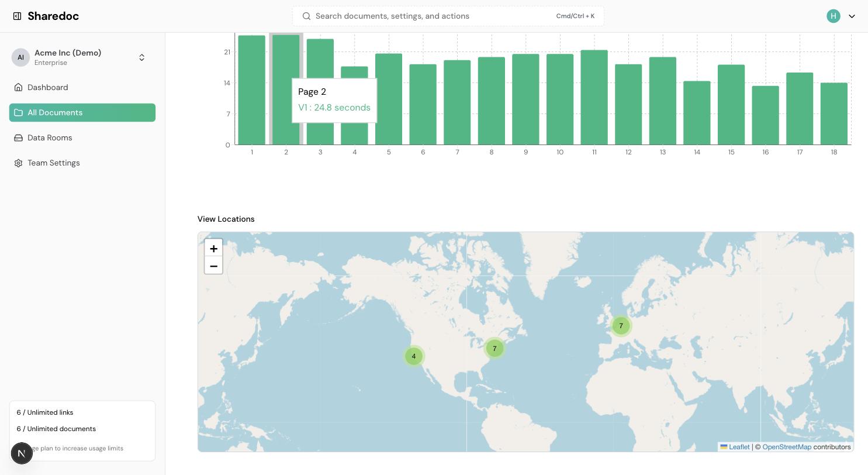Image resolution: width=868 pixels, height=475 pixels.
Task: Click the 6 / Unlimited documents text
Action: point(56,429)
